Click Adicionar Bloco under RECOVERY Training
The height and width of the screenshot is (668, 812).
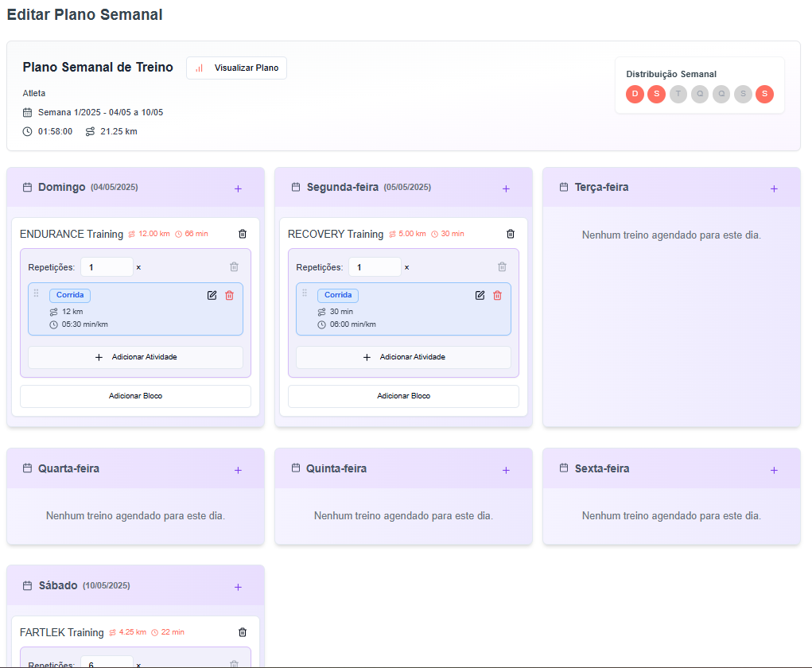(403, 396)
